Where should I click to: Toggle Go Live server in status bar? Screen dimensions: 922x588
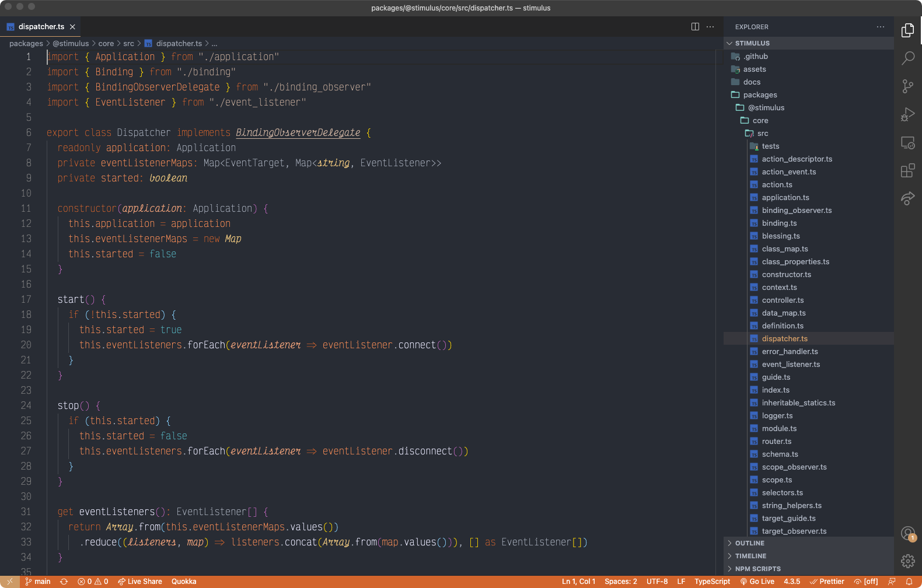(757, 582)
